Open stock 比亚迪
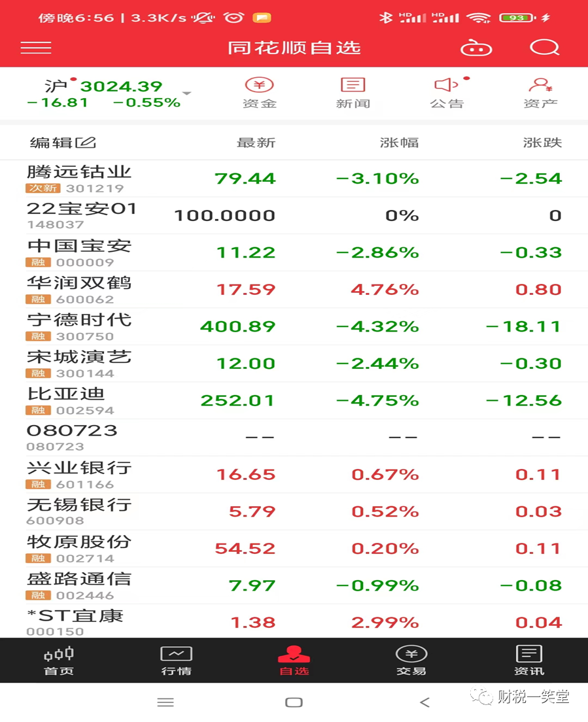588x722 pixels. point(294,401)
